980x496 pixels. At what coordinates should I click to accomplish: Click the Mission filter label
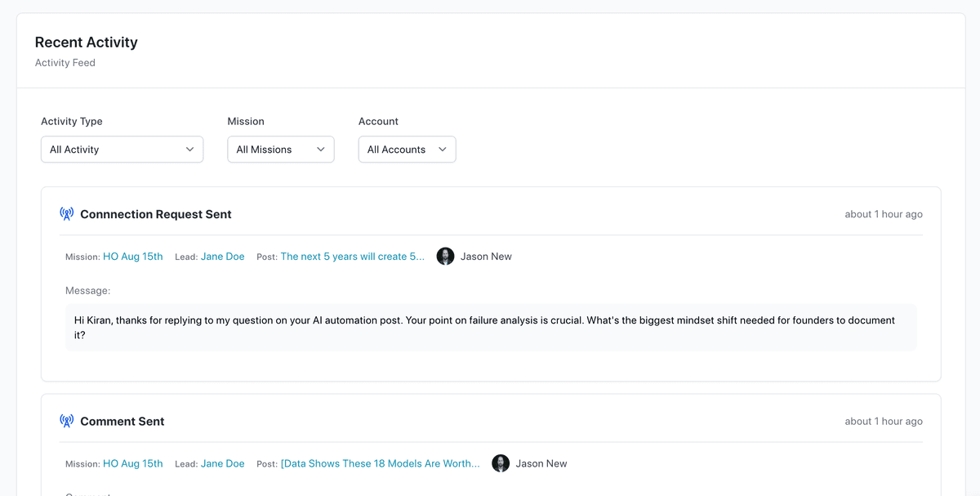[x=246, y=121]
